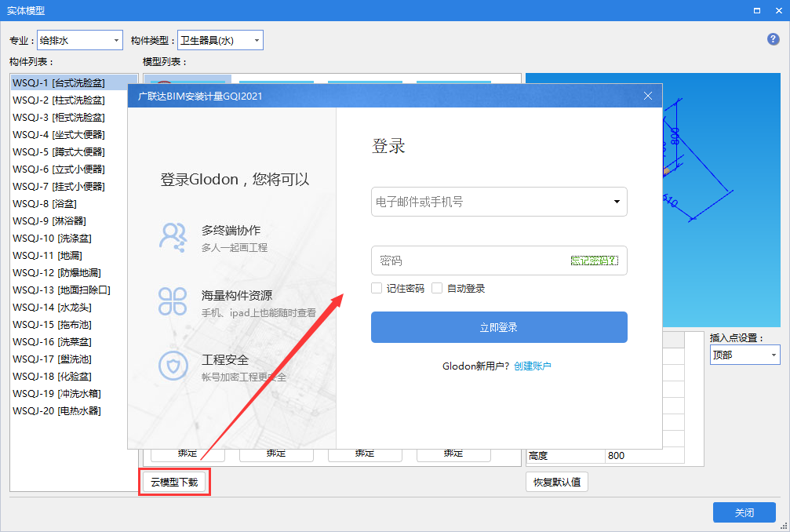Tick the 记住密码 checkbox
Screen dimensions: 790x532
point(377,288)
